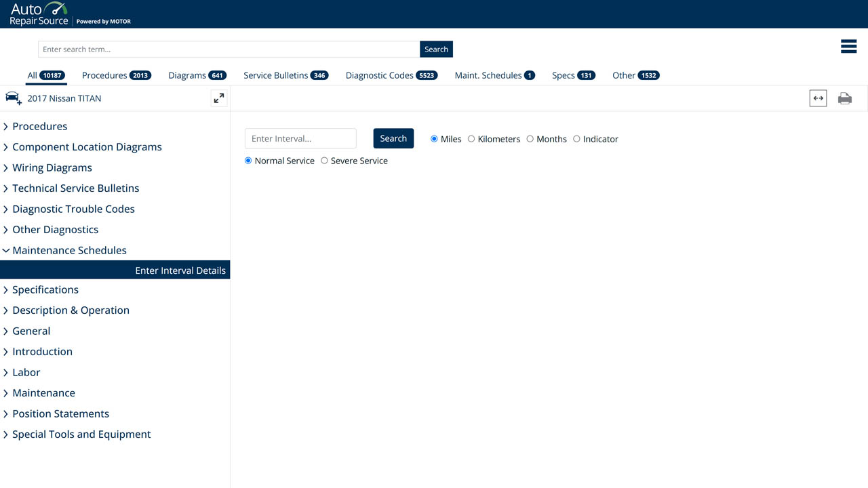This screenshot has width=868, height=488.
Task: Pick the Indicator radio option
Action: pos(576,139)
